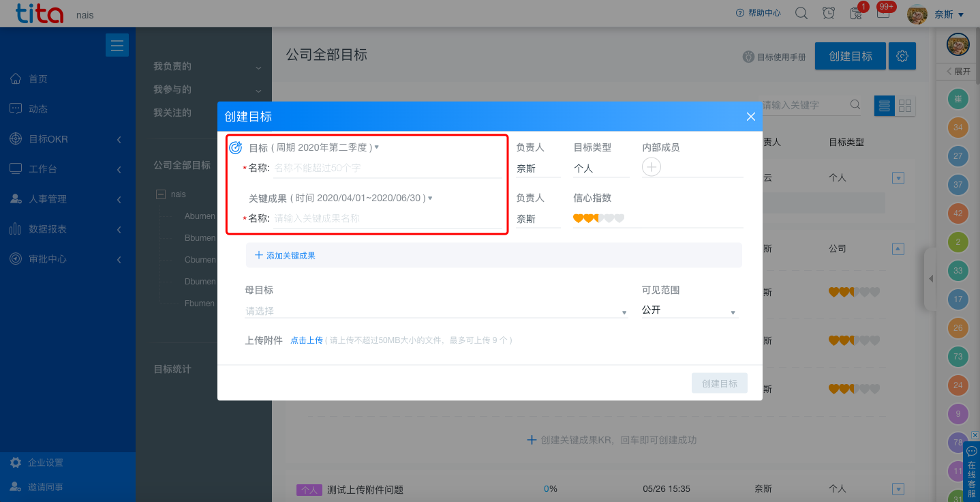Click the orange 34 avatar circle
The height and width of the screenshot is (502, 980).
click(958, 128)
